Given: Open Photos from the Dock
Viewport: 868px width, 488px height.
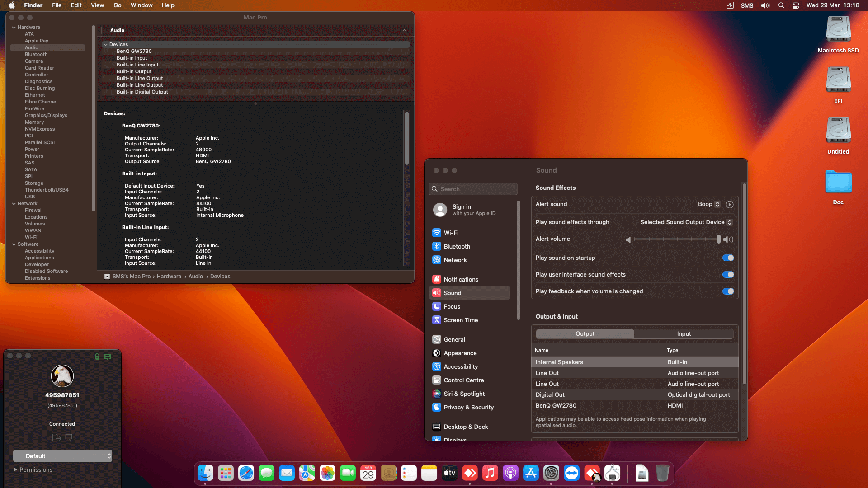Looking at the screenshot, I should click(327, 473).
